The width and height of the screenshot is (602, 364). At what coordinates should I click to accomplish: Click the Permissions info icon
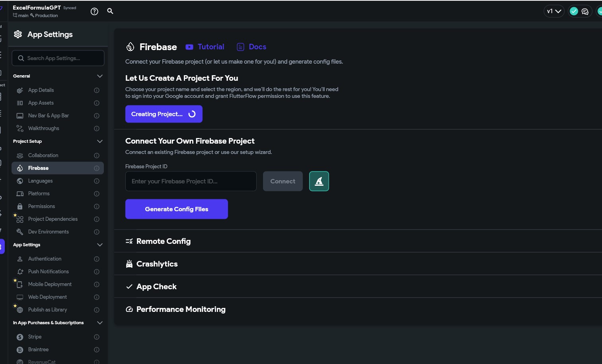coord(97,206)
